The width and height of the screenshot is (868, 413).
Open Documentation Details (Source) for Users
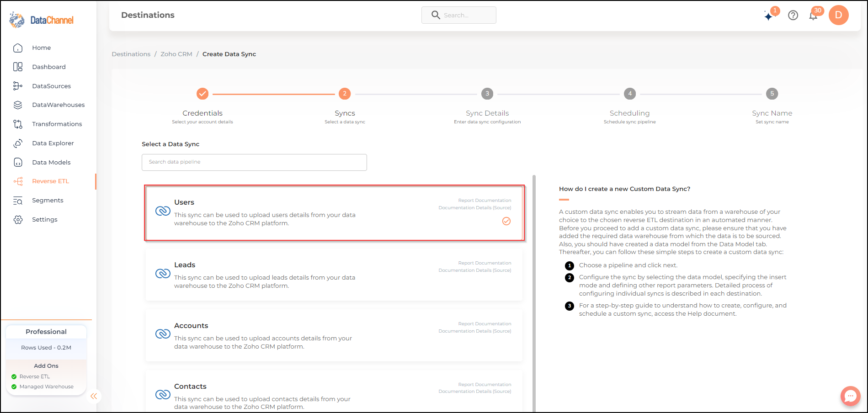475,208
